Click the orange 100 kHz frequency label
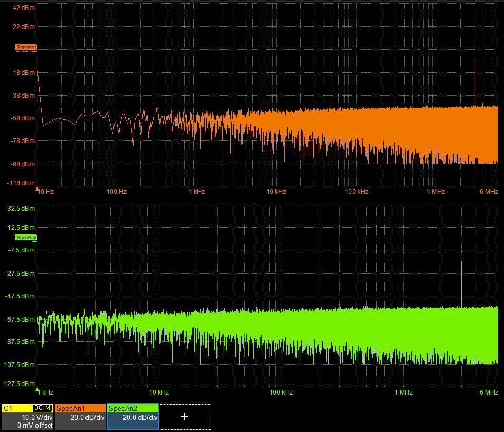Image resolution: width=504 pixels, height=432 pixels. 356,192
